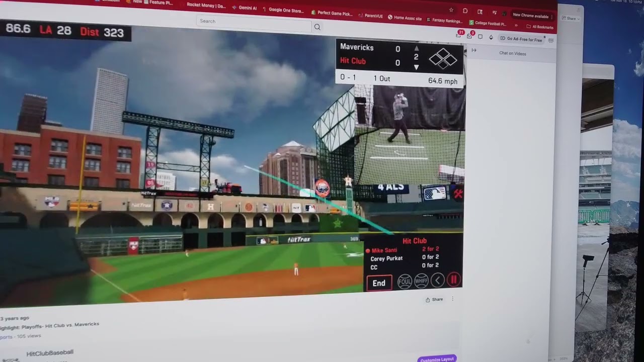644x362 pixels.
Task: Click the WHIFF baseball icon
Action: (421, 281)
